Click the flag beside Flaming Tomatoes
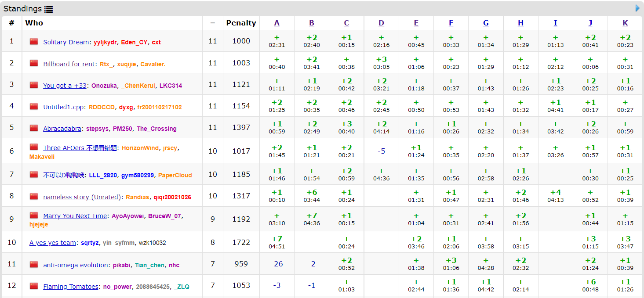644x298 pixels. point(34,286)
